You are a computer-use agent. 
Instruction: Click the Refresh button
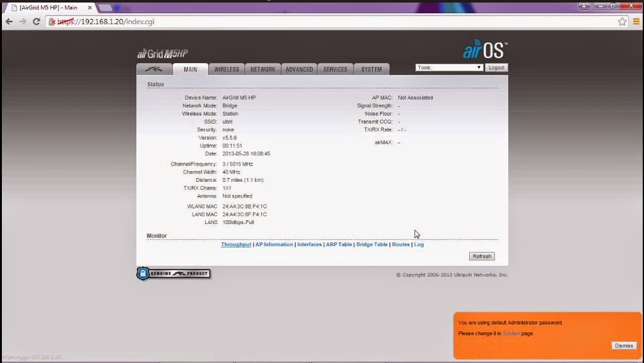(x=482, y=256)
